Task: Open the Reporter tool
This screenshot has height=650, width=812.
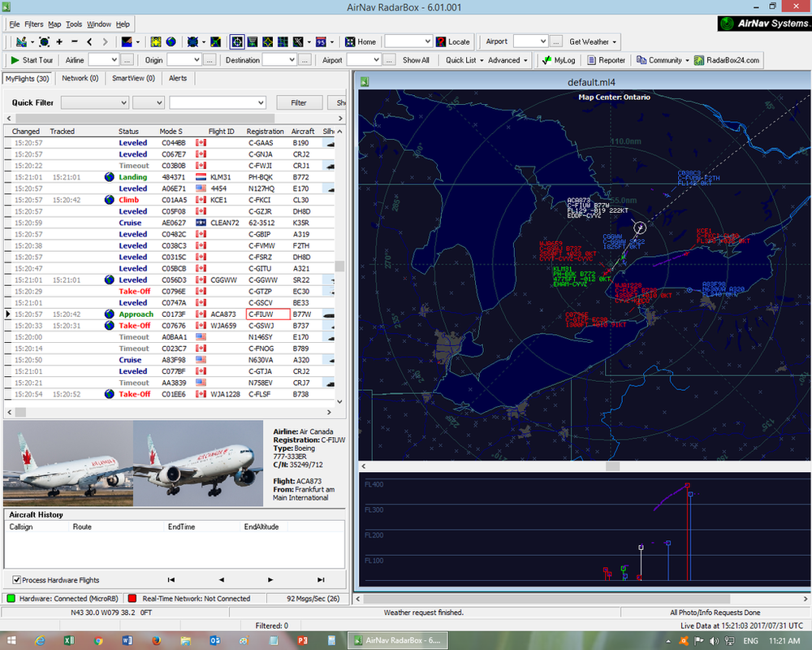Action: click(607, 60)
